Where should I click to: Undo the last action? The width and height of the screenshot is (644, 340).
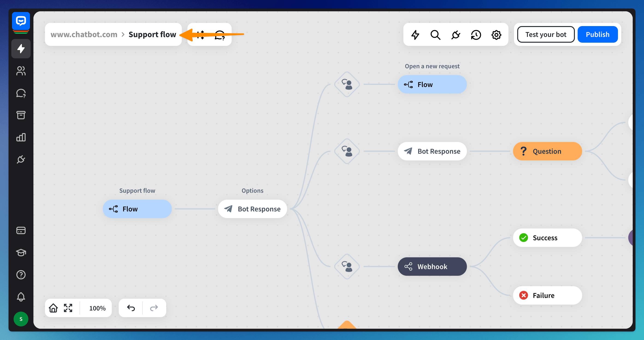click(x=131, y=308)
